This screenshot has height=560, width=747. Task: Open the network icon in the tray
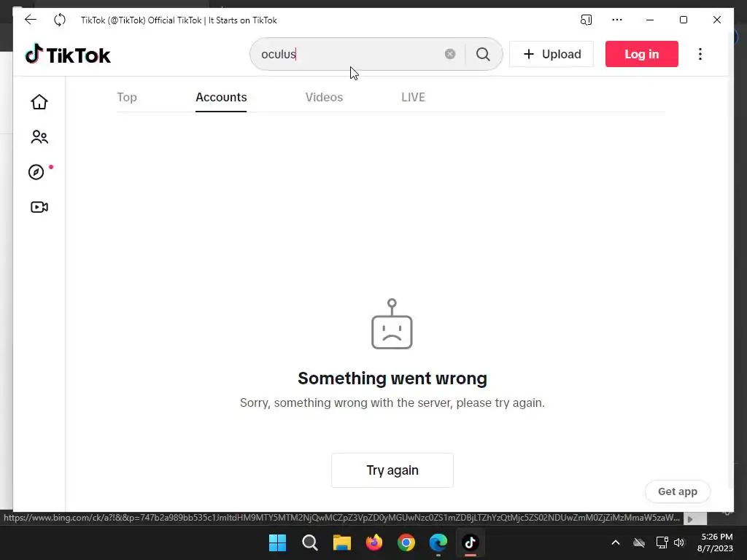[662, 542]
